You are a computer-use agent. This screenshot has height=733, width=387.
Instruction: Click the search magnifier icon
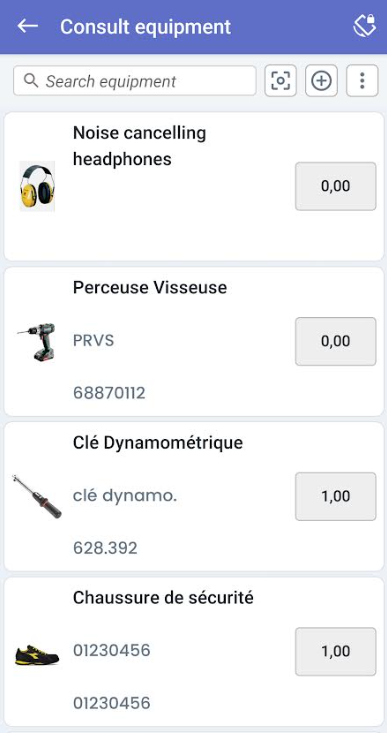[31, 81]
